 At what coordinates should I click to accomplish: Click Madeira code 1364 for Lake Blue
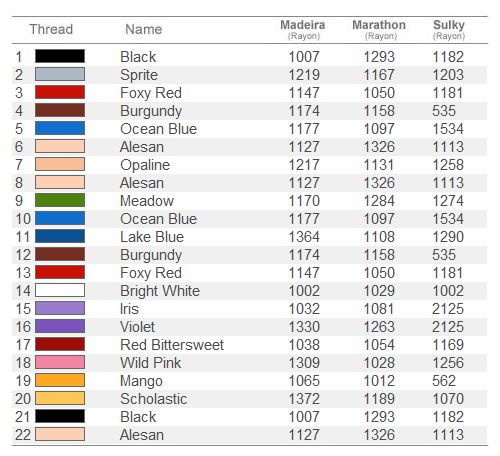coord(304,237)
